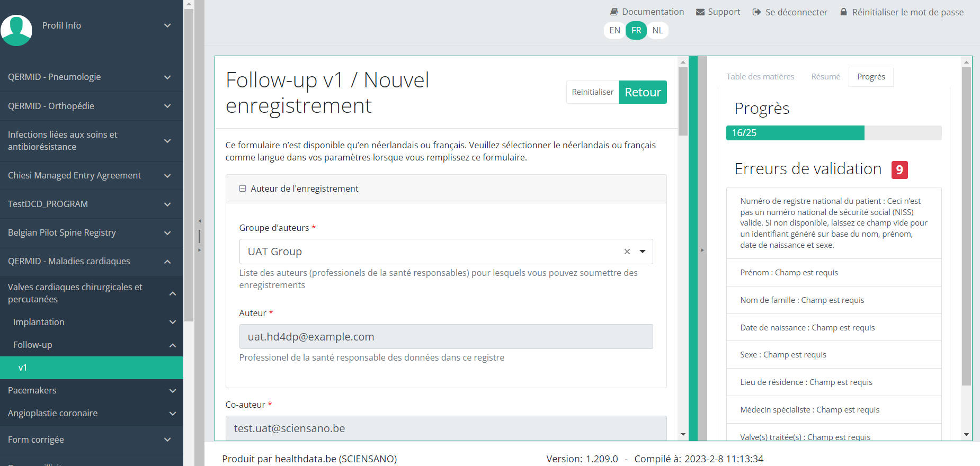Open the Table des matières tab
Viewport: 980px width, 466px height.
pyautogui.click(x=760, y=77)
